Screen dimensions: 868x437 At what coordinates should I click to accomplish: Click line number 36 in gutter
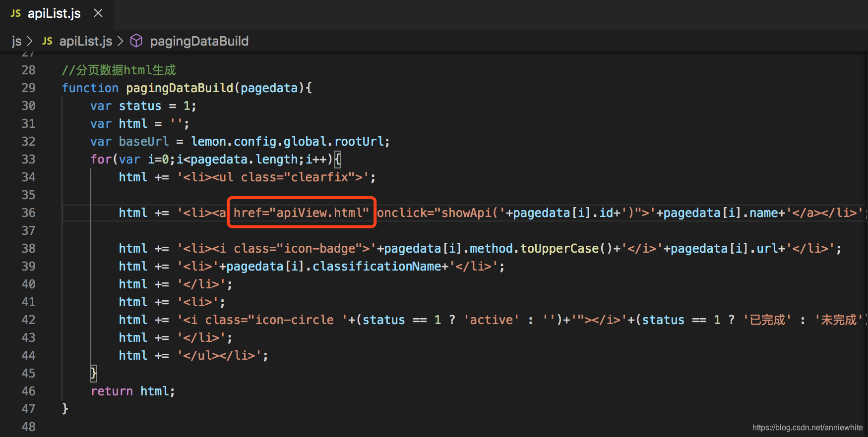click(x=28, y=213)
